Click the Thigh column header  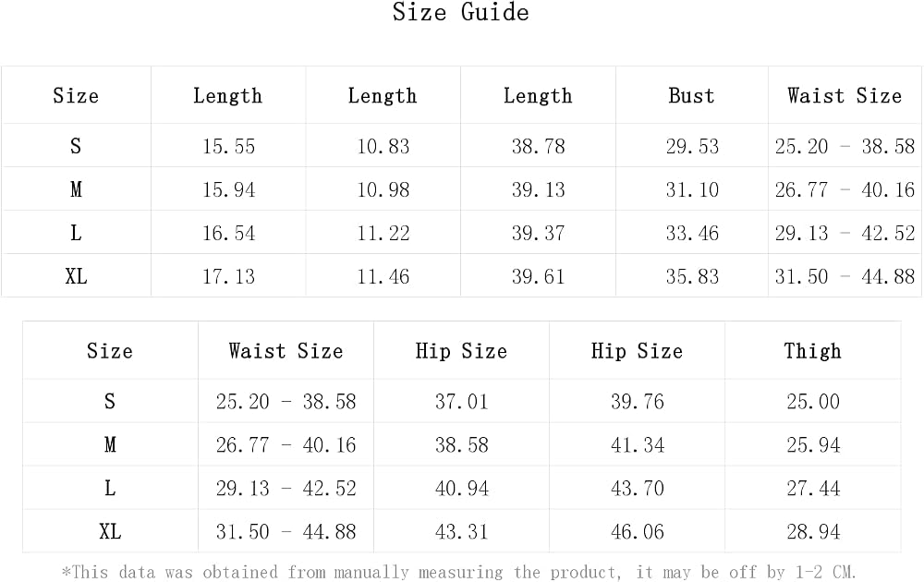click(812, 351)
